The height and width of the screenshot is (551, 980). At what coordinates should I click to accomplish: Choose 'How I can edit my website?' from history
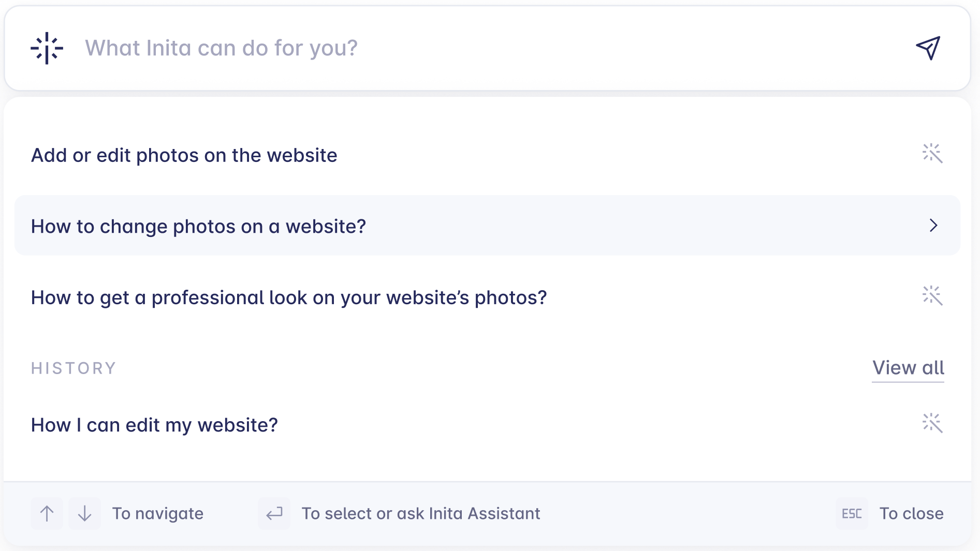154,424
